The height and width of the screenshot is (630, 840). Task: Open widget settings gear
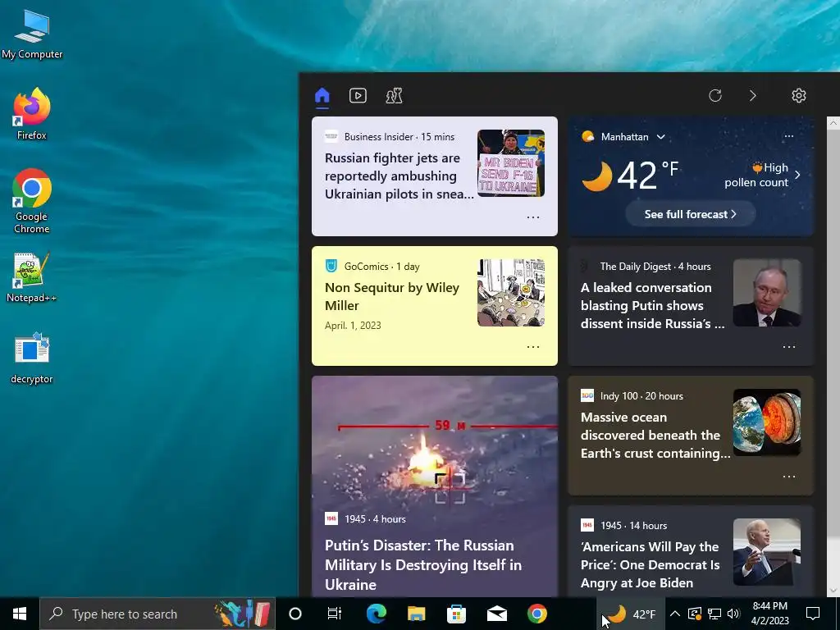[799, 96]
